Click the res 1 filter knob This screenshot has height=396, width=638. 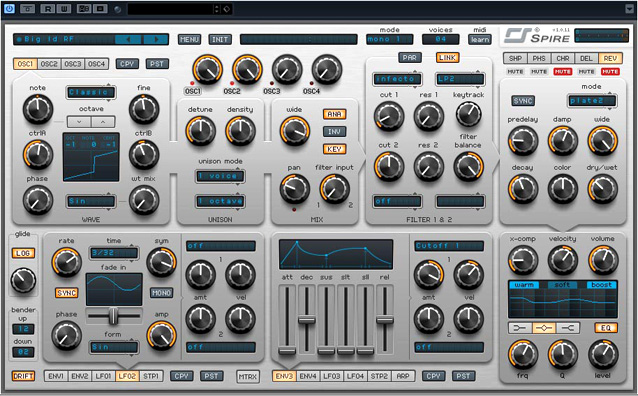click(x=428, y=116)
